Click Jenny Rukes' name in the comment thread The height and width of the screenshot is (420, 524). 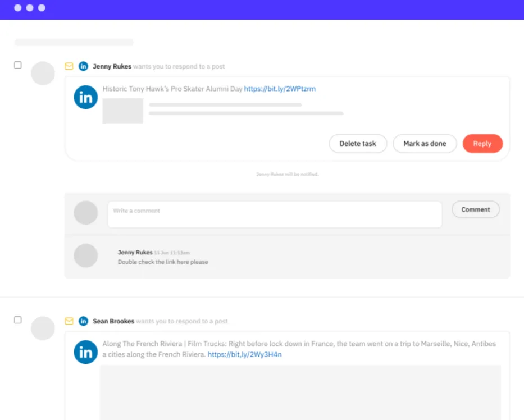click(x=135, y=252)
